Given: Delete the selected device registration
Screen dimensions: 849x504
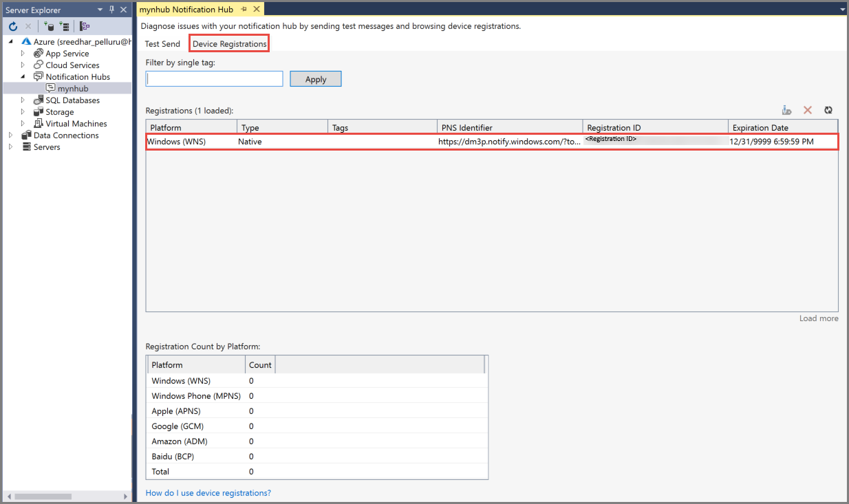Looking at the screenshot, I should click(x=807, y=110).
